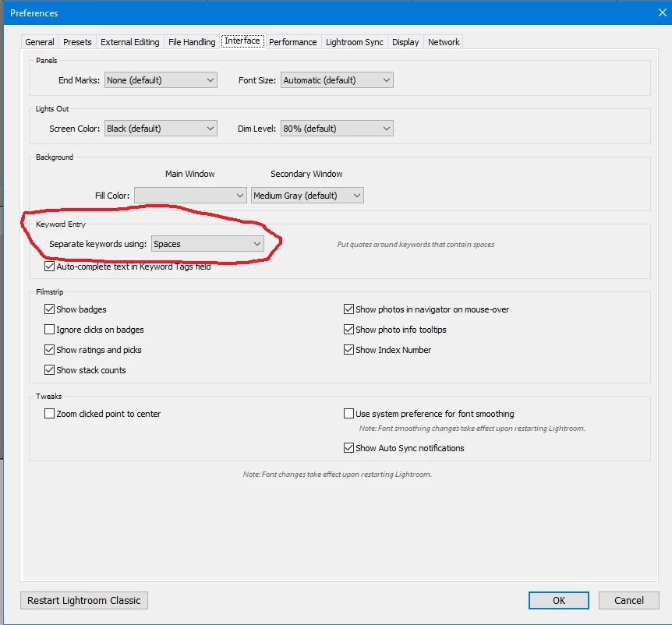Confirm preferences with OK
Screen dimensions: 672x625
coord(558,601)
